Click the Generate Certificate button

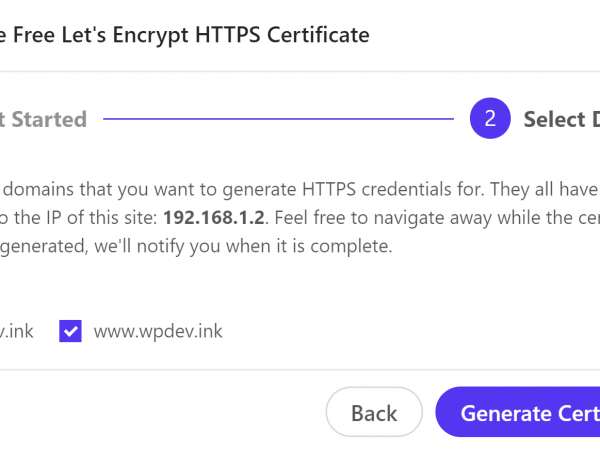520,413
